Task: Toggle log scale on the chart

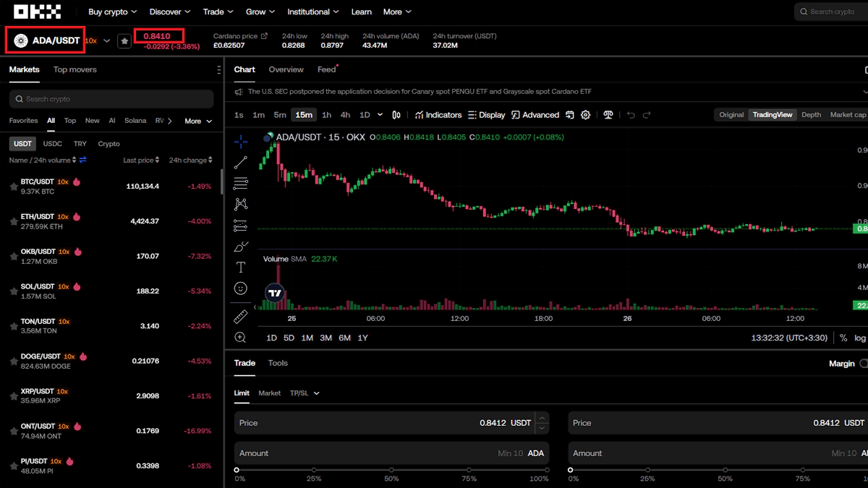Action: tap(859, 338)
